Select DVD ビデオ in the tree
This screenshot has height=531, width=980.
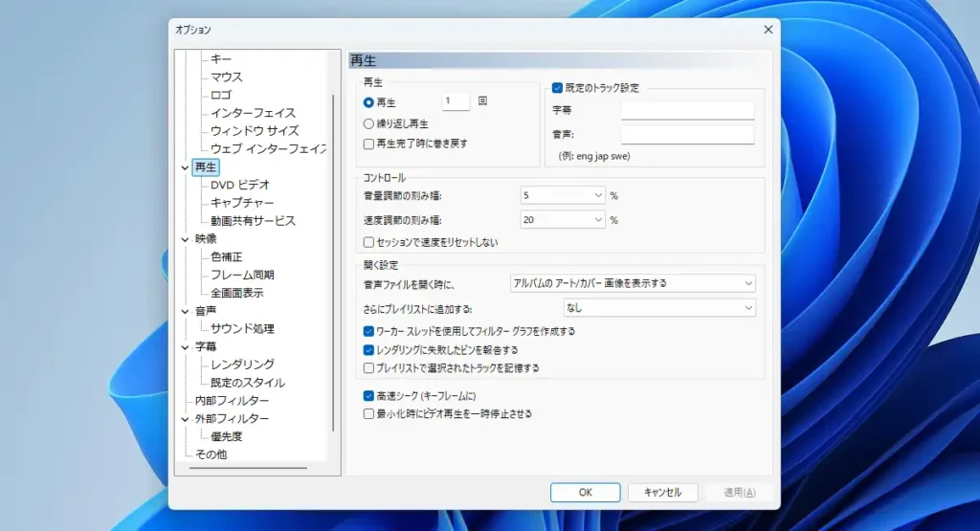pyautogui.click(x=240, y=185)
